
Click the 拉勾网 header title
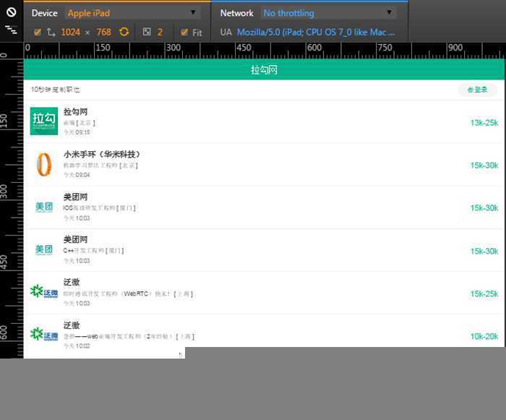coord(264,69)
